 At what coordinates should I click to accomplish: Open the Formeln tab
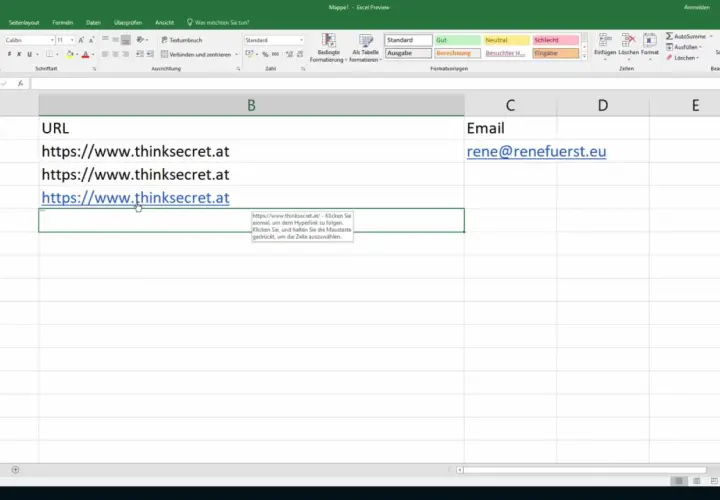(x=62, y=22)
